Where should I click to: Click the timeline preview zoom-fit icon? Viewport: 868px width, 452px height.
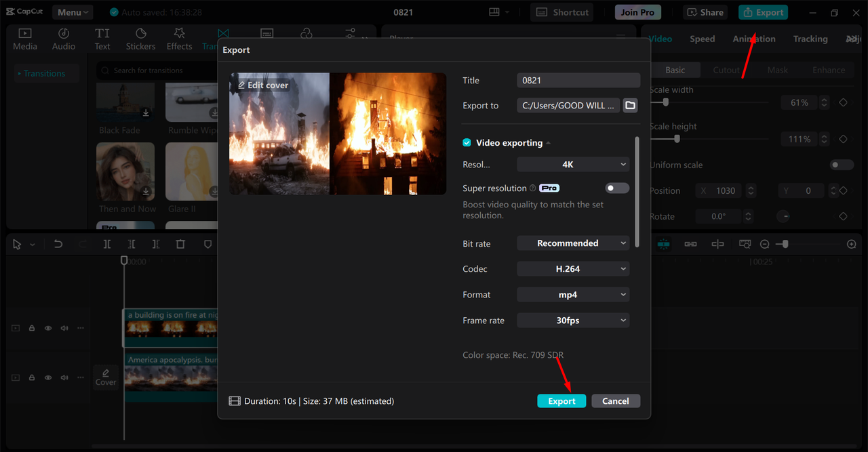(x=745, y=244)
